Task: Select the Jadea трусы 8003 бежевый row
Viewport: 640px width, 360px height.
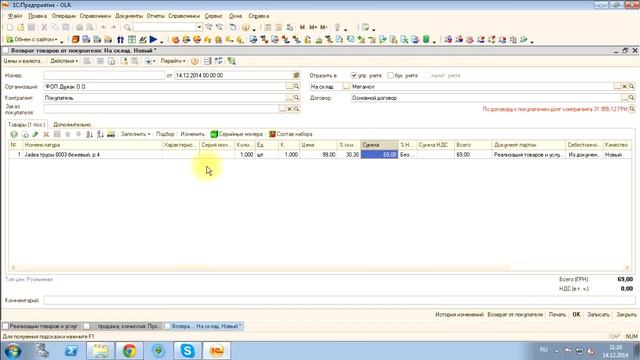Action: point(320,155)
